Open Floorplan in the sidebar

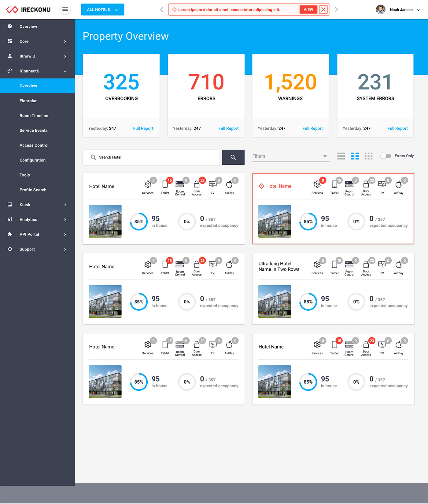28,101
